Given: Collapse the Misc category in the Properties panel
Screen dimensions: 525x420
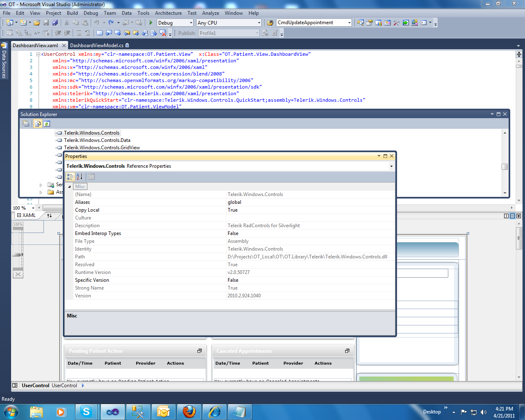Looking at the screenshot, I should click(69, 187).
